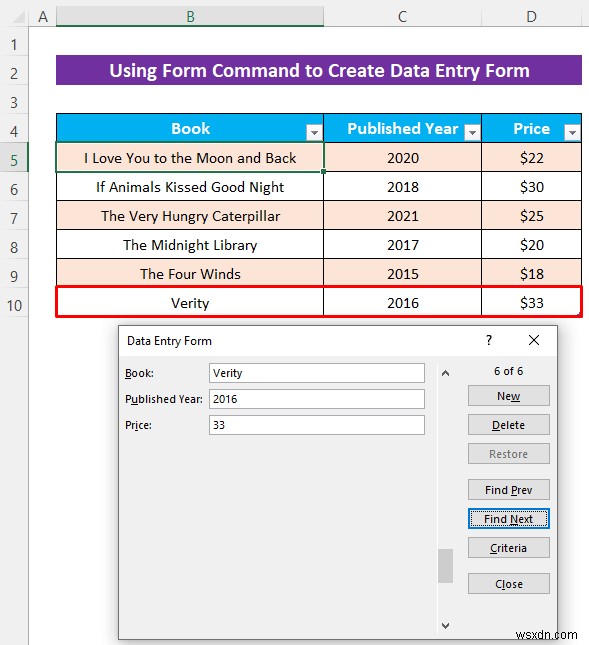Viewport: 589px width, 645px height.
Task: Click the '6 of 6' record counter
Action: pos(508,371)
